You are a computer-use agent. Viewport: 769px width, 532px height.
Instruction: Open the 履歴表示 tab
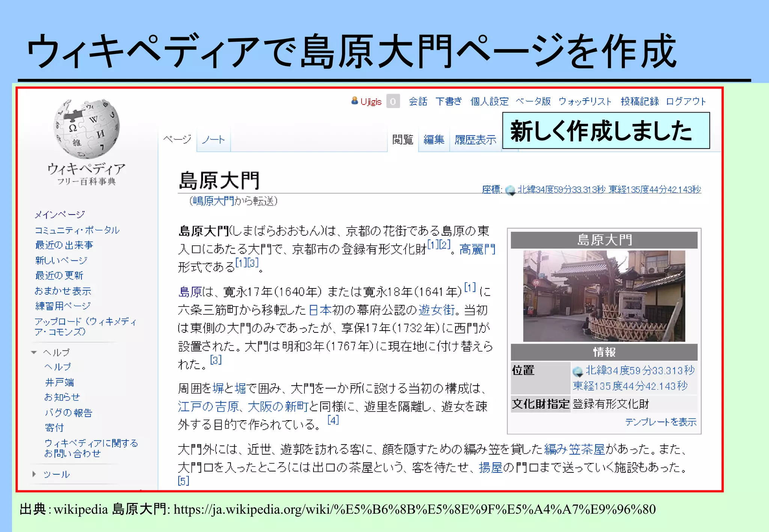coord(475,140)
